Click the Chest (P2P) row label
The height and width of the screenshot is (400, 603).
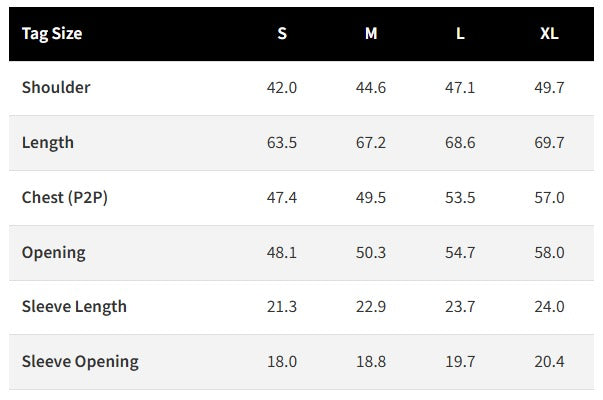[x=65, y=198]
